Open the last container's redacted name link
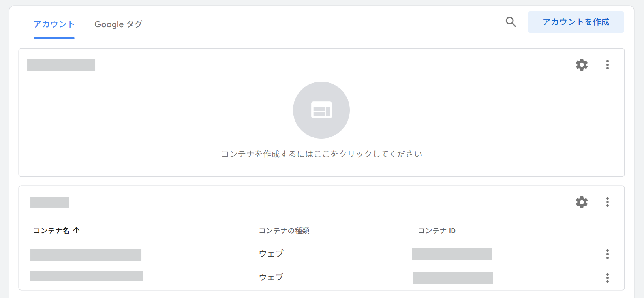Screen dimensions: 644x298 pos(86,276)
